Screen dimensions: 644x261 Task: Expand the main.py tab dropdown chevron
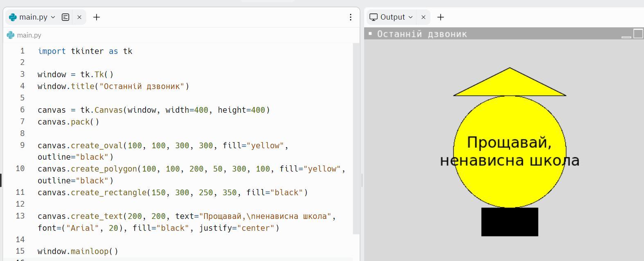coord(53,17)
